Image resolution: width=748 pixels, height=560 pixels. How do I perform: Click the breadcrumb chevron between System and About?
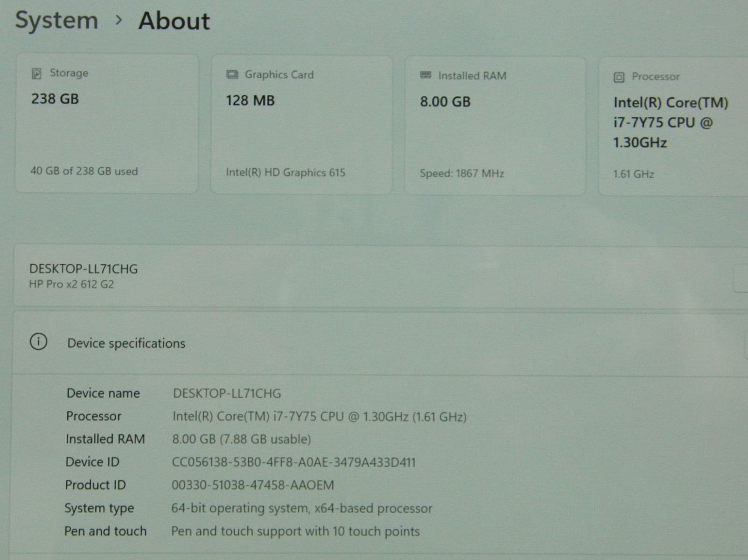tap(119, 20)
